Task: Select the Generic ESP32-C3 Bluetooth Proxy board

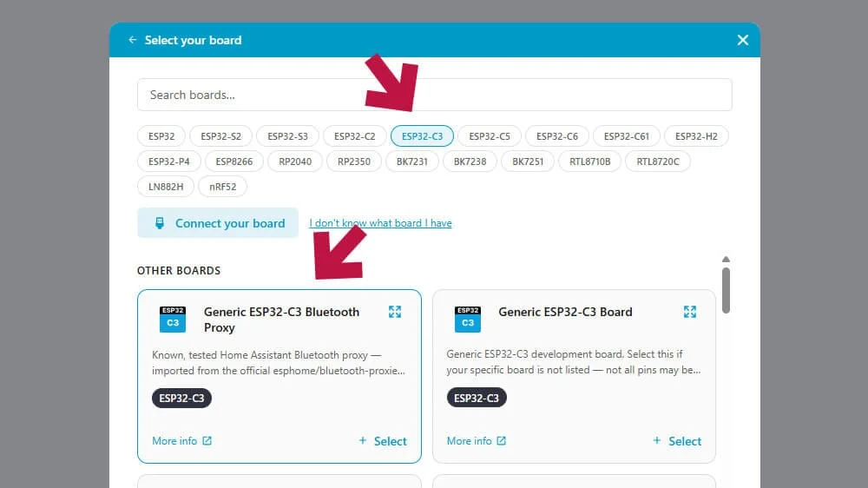Action: coord(383,441)
